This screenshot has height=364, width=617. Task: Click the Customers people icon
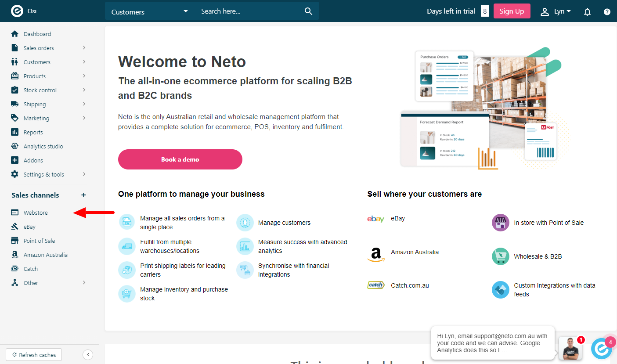point(15,62)
